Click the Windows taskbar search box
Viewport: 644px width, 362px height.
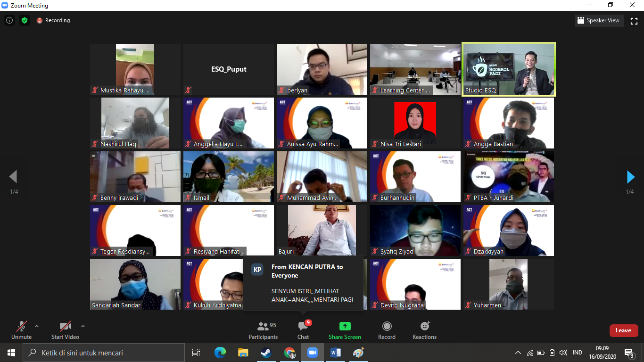[104, 353]
